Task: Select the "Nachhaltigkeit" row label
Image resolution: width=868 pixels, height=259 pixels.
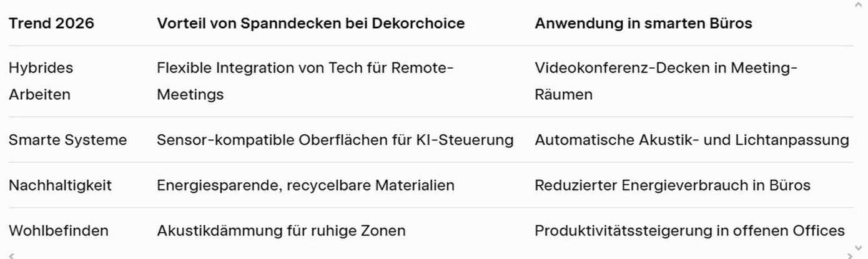Action: 60,185
